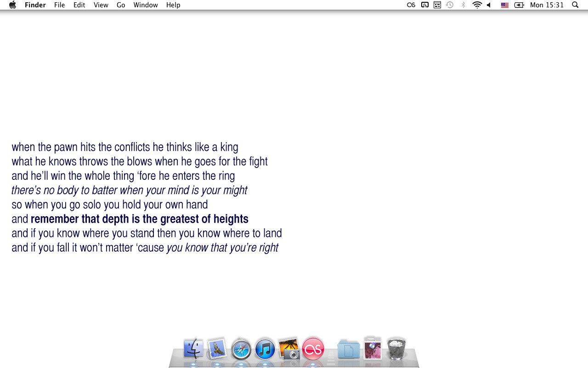The image size is (588, 368).
Task: Open the US flag input source menu
Action: pos(505,5)
